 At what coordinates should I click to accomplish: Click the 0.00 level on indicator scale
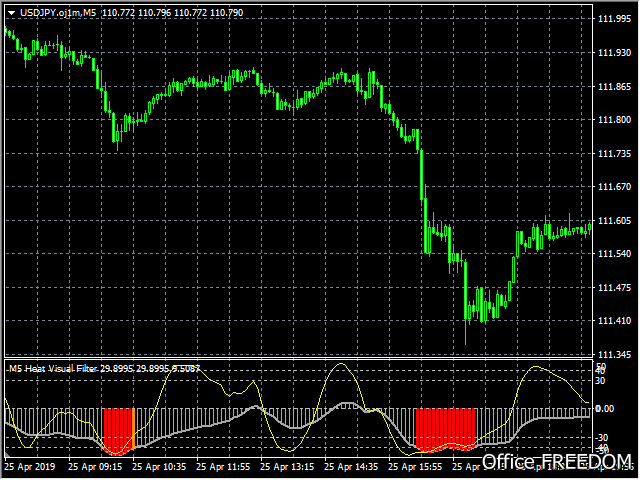click(605, 409)
